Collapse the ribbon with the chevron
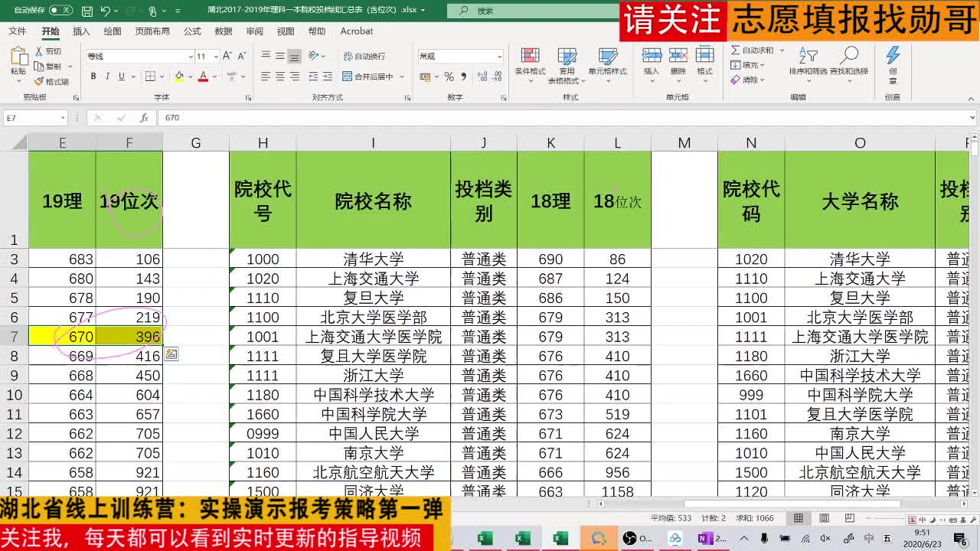This screenshot has height=551, width=980. click(972, 99)
